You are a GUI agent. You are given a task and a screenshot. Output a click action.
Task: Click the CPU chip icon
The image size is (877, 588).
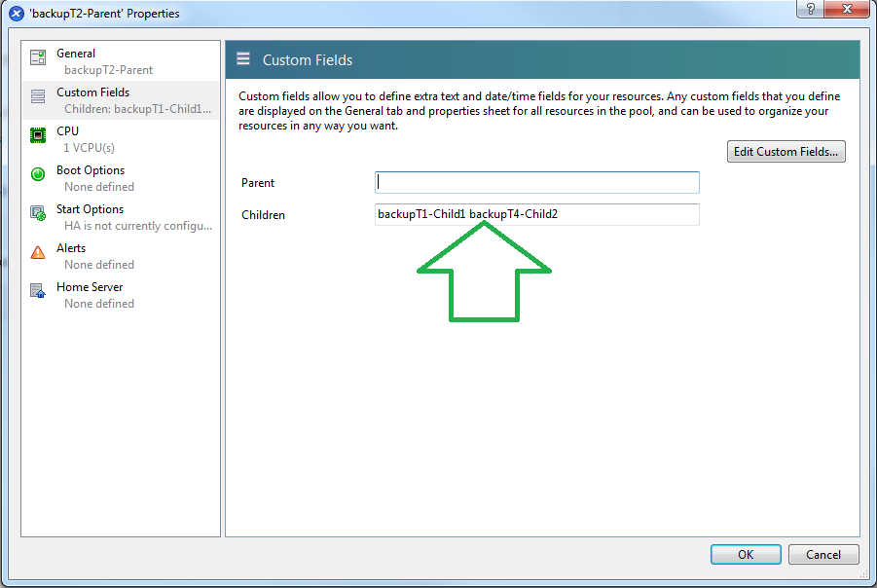point(37,135)
